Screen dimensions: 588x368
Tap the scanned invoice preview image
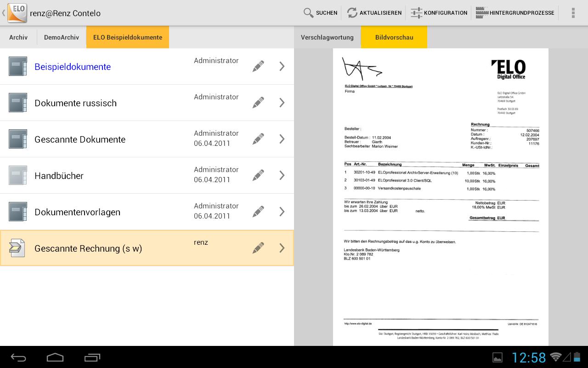(x=441, y=197)
